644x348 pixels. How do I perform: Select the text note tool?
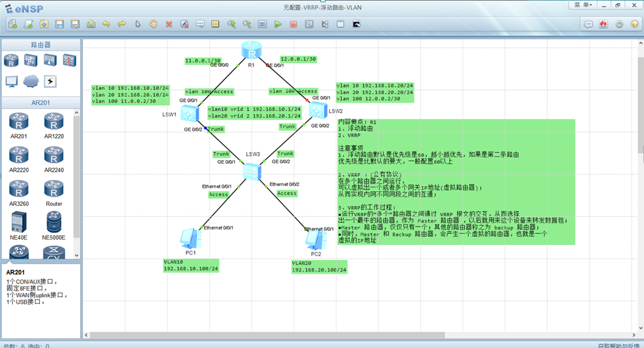[x=200, y=24]
